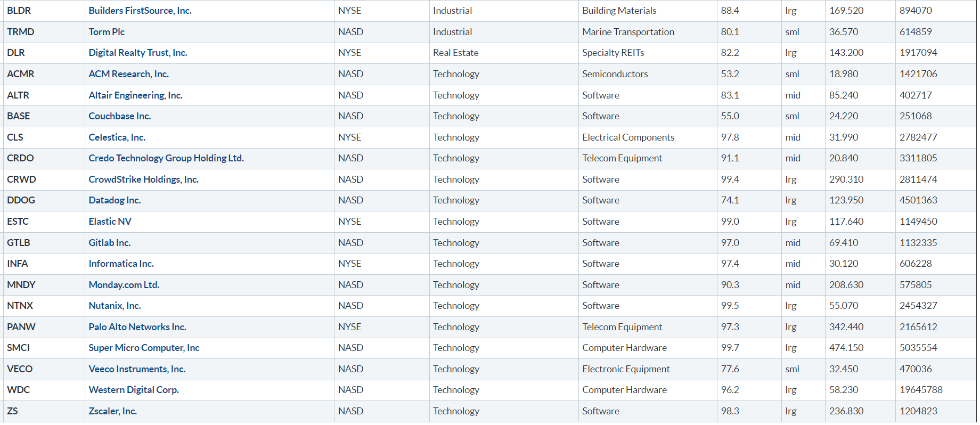Open the Builders FirstSource, Inc. link

pyautogui.click(x=140, y=11)
